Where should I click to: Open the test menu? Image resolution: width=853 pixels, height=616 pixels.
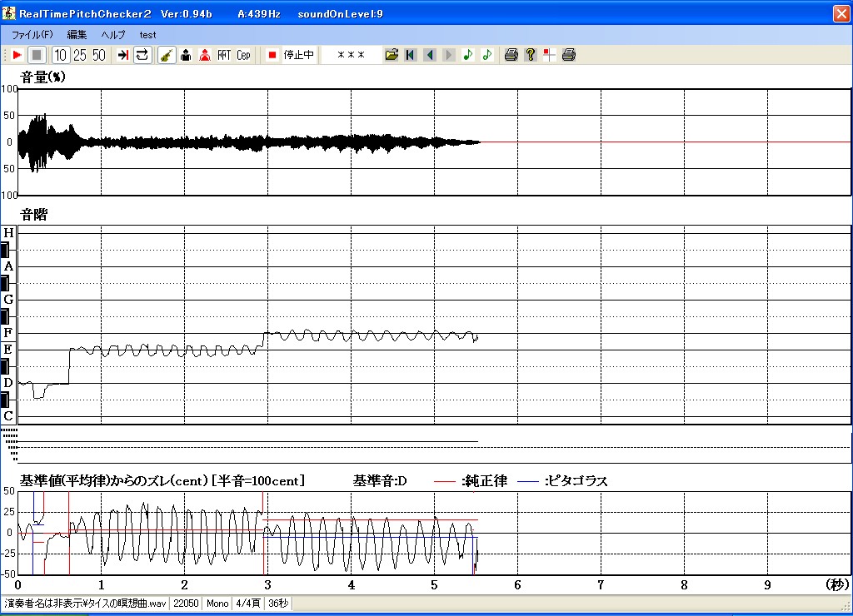(147, 35)
